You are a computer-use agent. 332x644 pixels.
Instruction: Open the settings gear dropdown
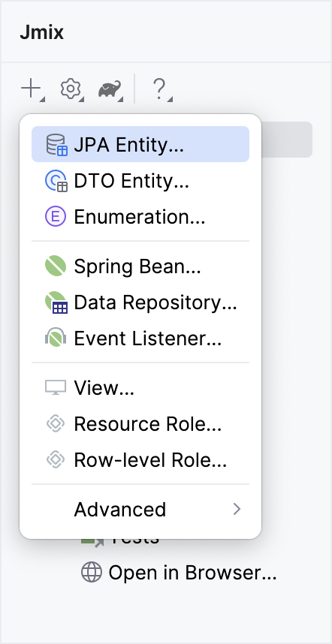71,89
